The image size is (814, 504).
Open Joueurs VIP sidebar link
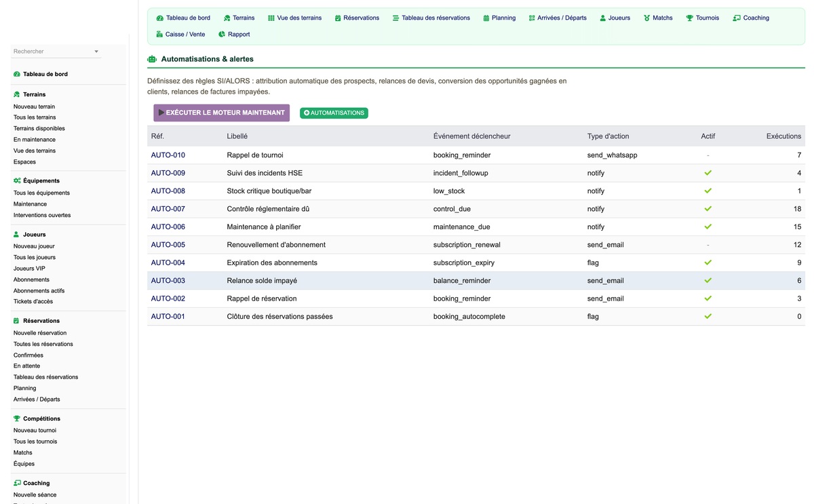[29, 269]
